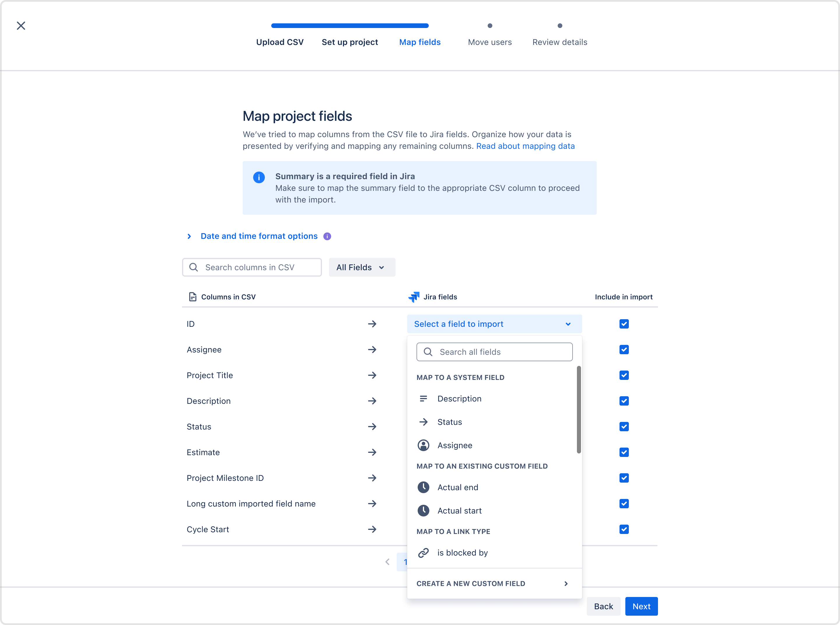840x625 pixels.
Task: Click the Description lines icon in dropdown
Action: (423, 399)
